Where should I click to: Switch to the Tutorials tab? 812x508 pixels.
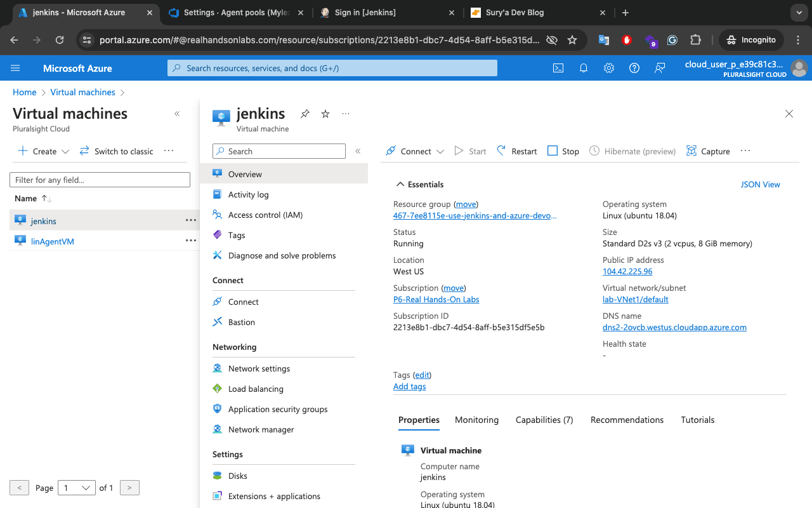698,420
